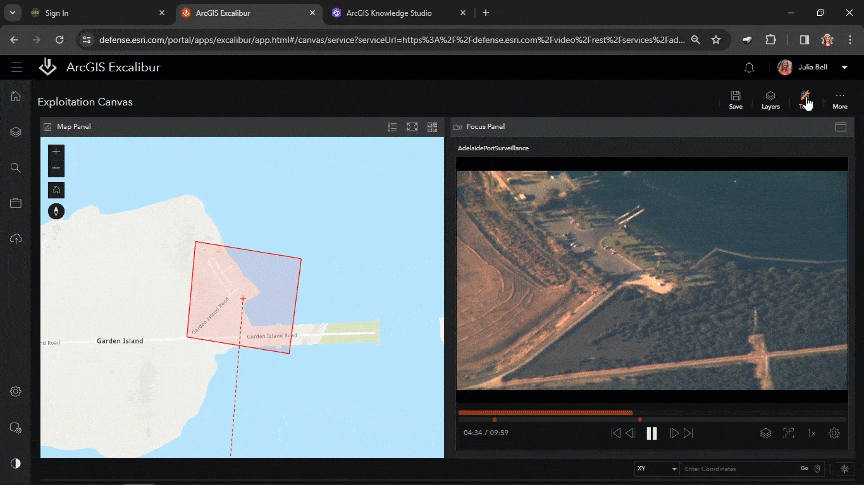Open site information icon in address bar

pos(87,40)
